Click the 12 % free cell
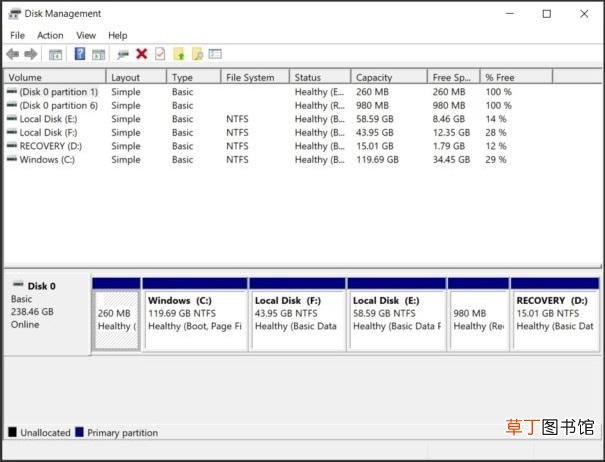The width and height of the screenshot is (605, 462). tap(496, 146)
